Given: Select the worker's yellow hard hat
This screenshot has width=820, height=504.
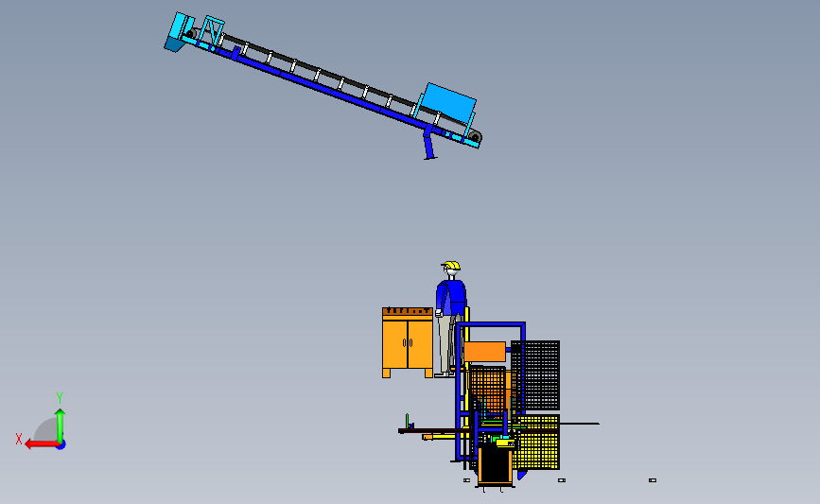Looking at the screenshot, I should coord(451,266).
